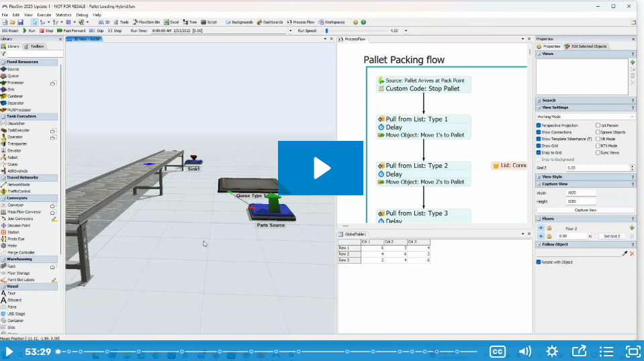
Task: Enable the 1st Person checkbox
Action: tap(598, 125)
